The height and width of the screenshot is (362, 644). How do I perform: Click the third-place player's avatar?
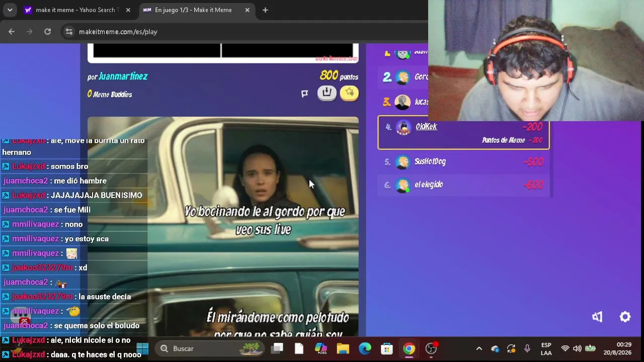(x=403, y=102)
